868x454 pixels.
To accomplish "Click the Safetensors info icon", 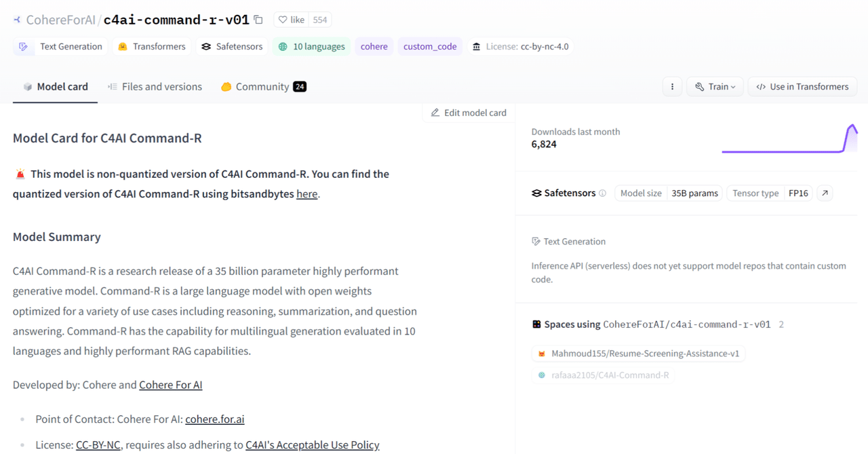I will click(602, 193).
